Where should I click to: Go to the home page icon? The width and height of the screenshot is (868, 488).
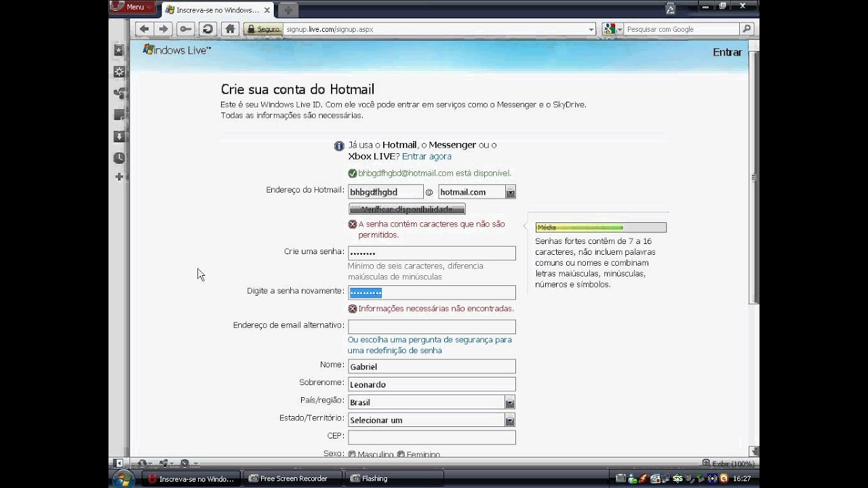(x=230, y=29)
